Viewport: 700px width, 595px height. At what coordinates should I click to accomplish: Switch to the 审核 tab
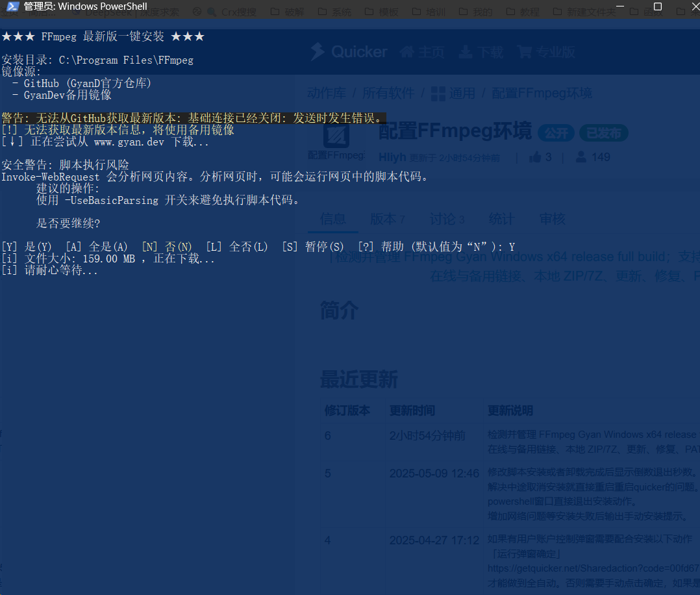click(x=552, y=219)
